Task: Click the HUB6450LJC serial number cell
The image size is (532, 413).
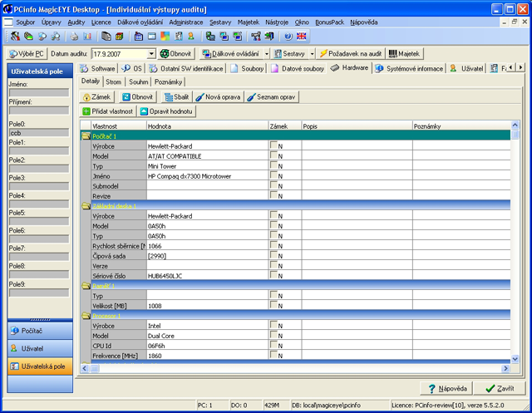Action: coord(207,276)
